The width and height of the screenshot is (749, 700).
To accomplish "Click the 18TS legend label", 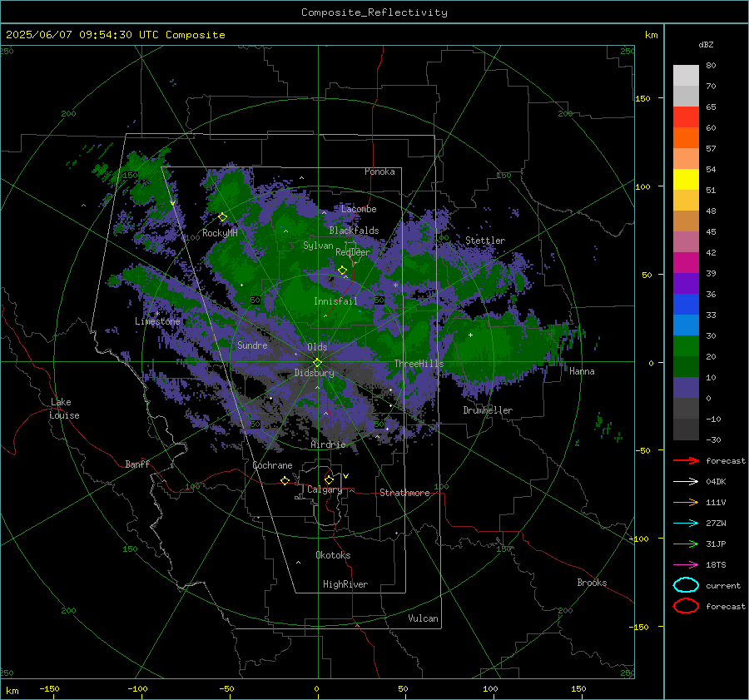I will click(716, 565).
